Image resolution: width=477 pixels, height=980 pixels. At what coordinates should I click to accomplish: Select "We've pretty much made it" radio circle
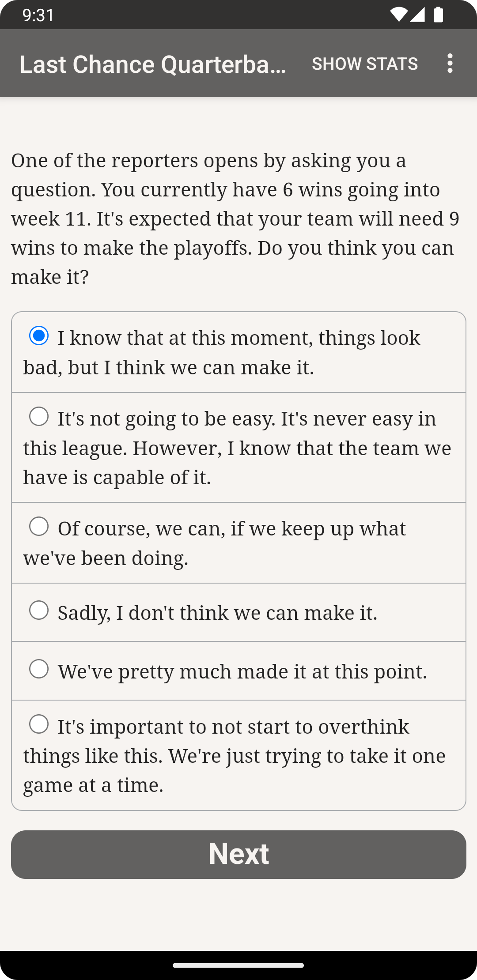pyautogui.click(x=39, y=669)
